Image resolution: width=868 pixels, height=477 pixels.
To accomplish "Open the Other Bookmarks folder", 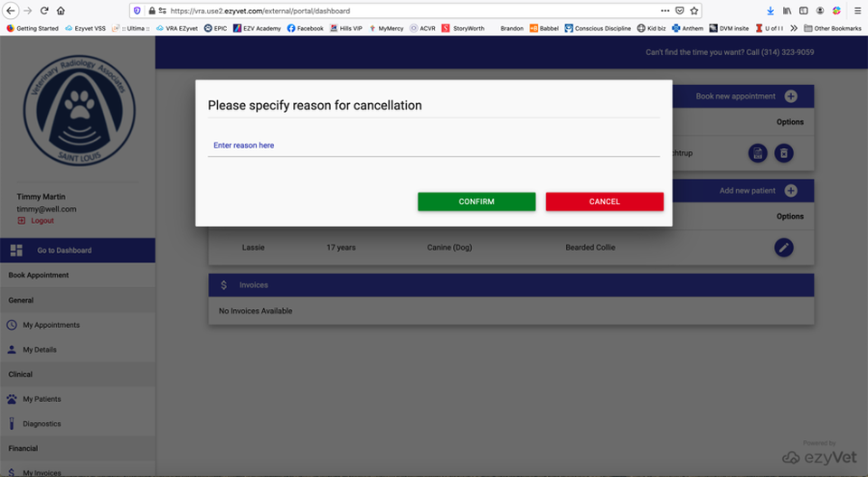I will tap(832, 28).
